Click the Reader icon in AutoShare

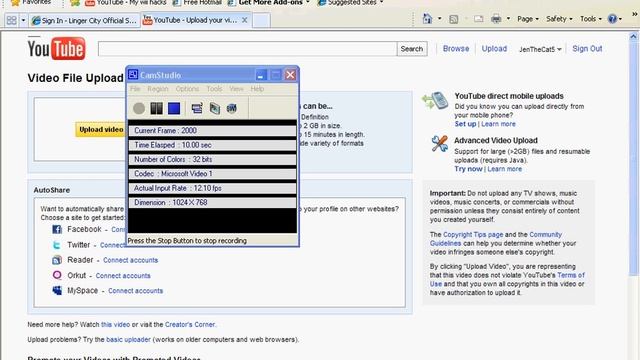coord(57,260)
